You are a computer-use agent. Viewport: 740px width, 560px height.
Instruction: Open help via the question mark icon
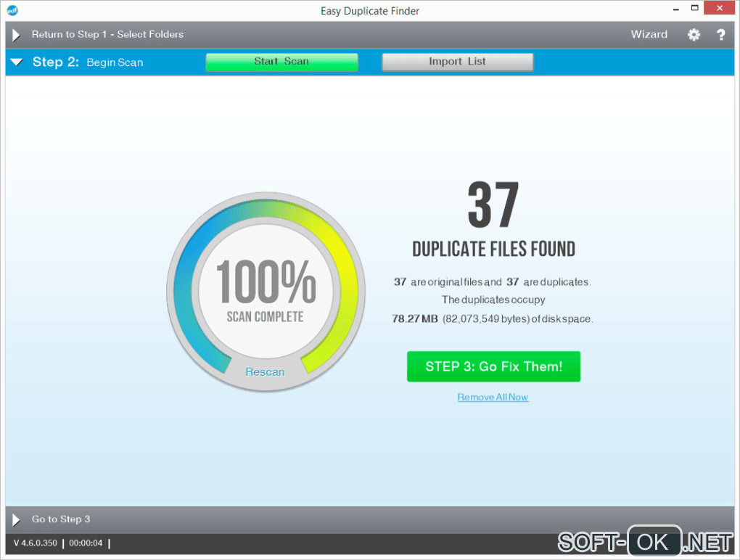[720, 34]
